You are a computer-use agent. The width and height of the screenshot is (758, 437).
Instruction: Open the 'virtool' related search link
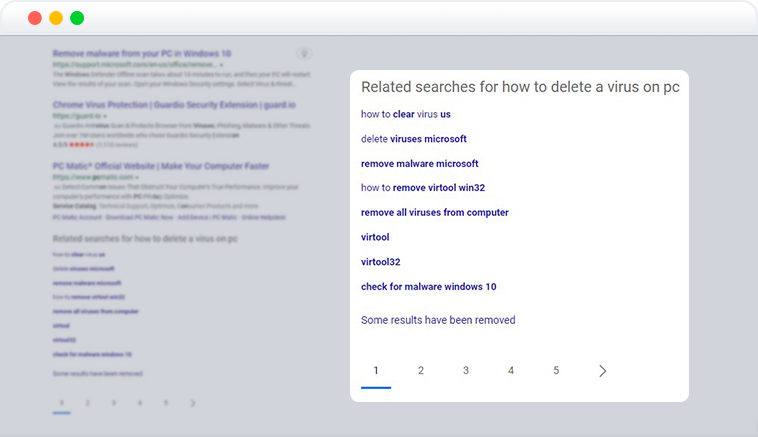[x=375, y=237]
